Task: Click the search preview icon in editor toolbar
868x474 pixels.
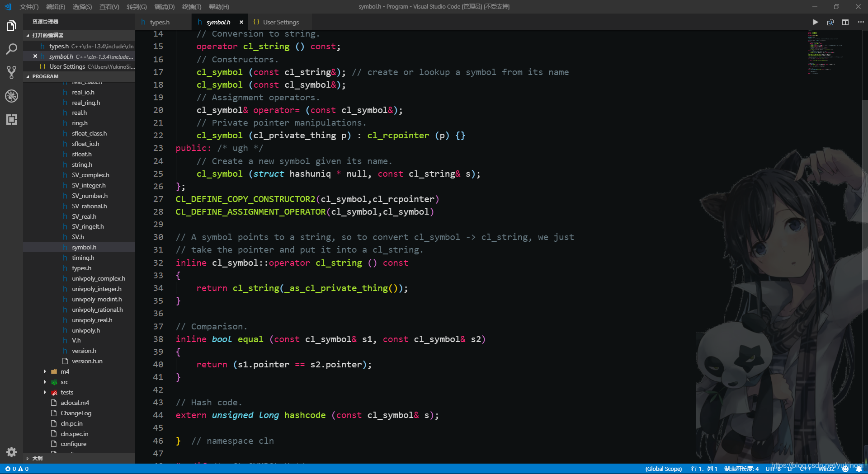Action: click(830, 22)
